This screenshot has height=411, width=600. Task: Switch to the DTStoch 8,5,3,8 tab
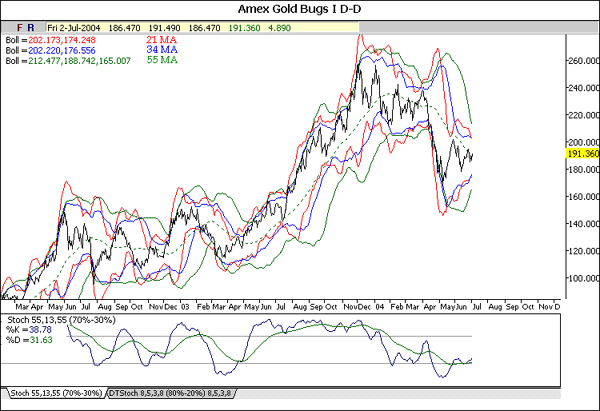coord(171,393)
